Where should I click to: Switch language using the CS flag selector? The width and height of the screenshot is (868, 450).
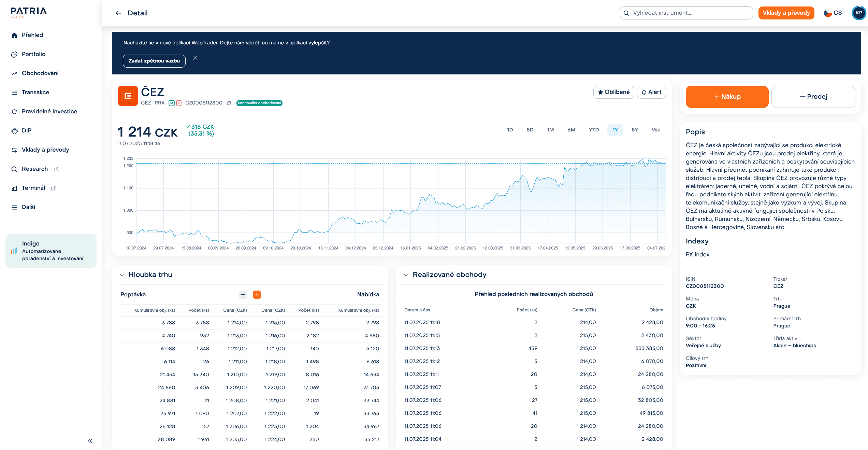(833, 13)
